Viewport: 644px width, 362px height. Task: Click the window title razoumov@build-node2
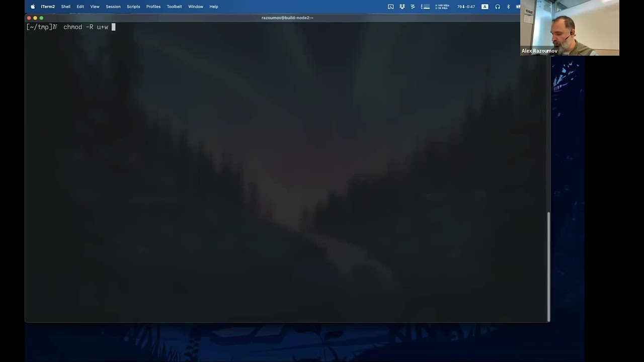click(x=287, y=18)
